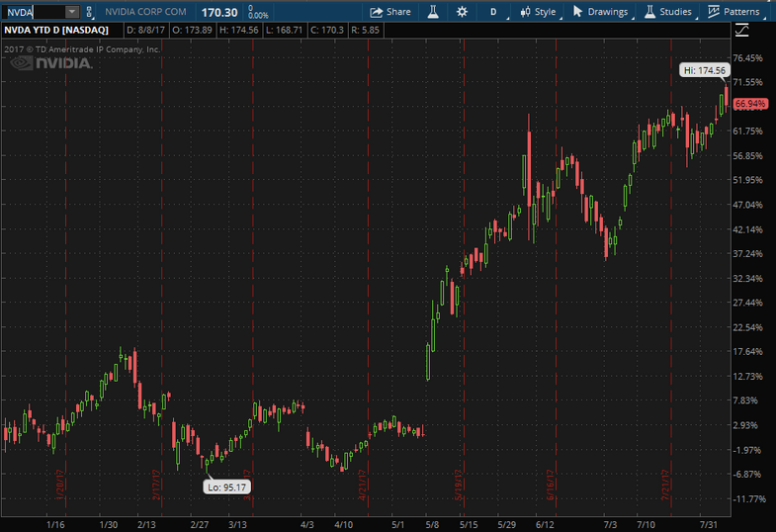This screenshot has height=532, width=776.
Task: Click the O: 173.89 open value
Action: click(x=192, y=31)
